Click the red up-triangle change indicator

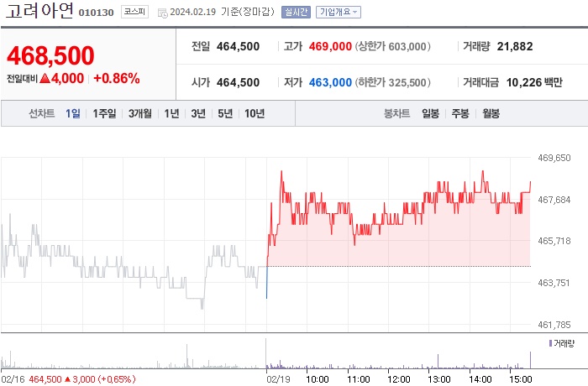point(45,78)
